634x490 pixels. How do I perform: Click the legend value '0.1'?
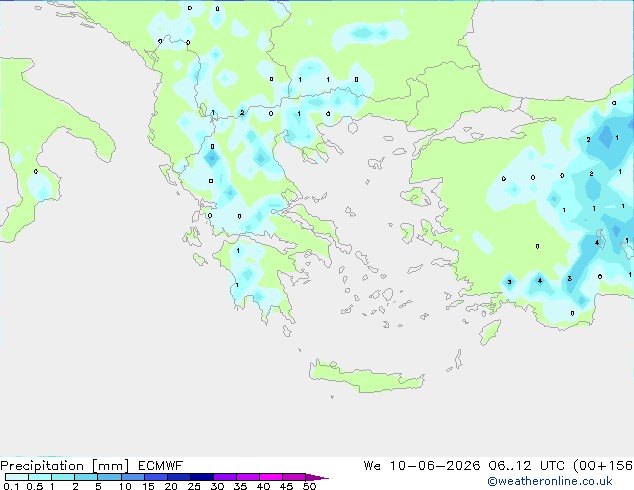coord(11,486)
